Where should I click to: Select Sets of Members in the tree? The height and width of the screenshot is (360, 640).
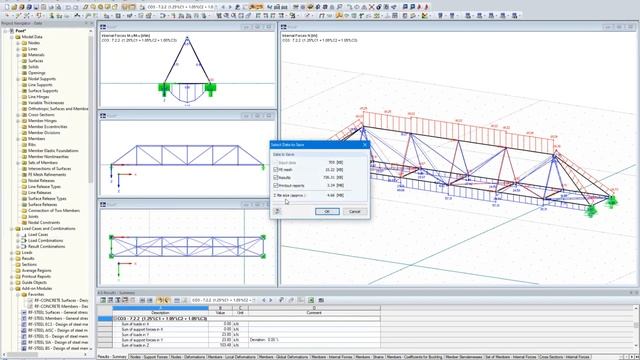click(42, 162)
